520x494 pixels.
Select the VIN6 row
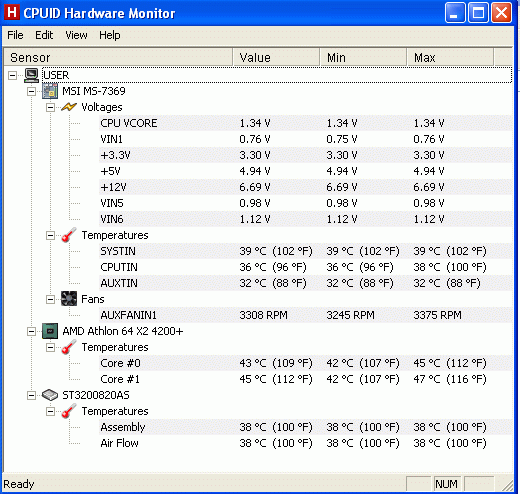click(306, 219)
